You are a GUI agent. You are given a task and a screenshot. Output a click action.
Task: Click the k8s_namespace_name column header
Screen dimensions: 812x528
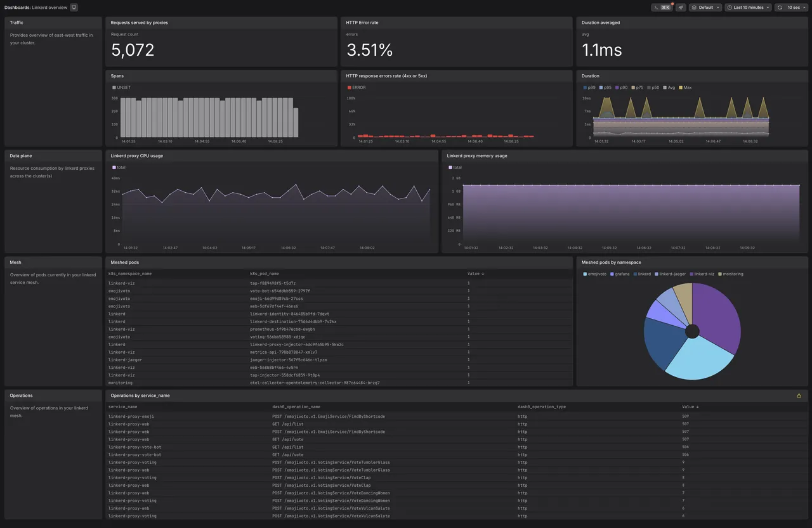click(x=130, y=274)
